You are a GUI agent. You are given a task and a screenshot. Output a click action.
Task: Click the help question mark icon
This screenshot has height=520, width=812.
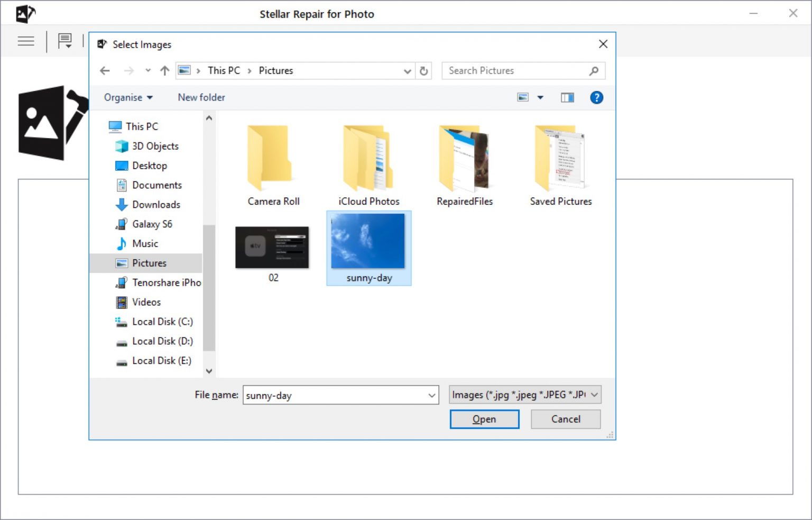pyautogui.click(x=596, y=97)
